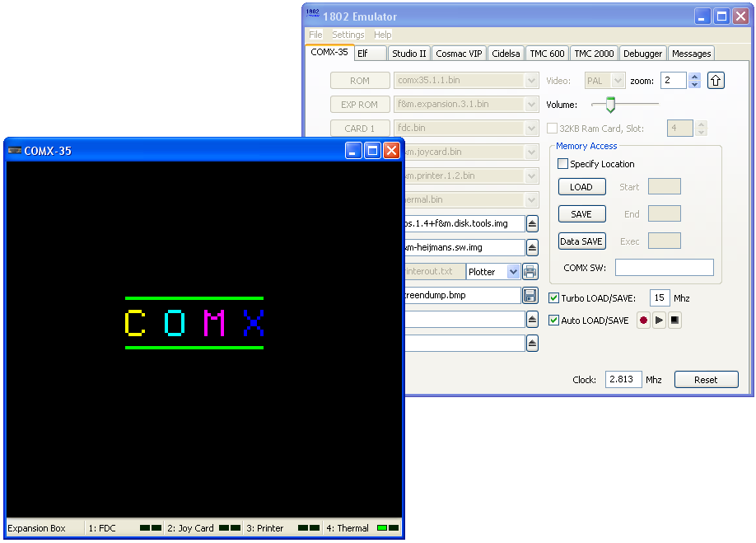Click the COMX-35 window title bar icon
The image size is (756, 543).
pyautogui.click(x=15, y=151)
